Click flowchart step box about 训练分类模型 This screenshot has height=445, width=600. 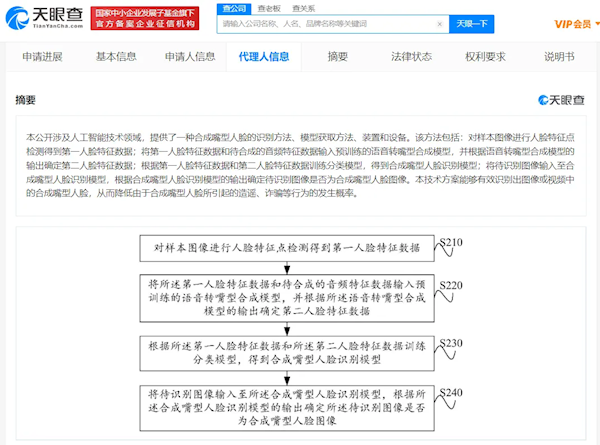tap(287, 353)
